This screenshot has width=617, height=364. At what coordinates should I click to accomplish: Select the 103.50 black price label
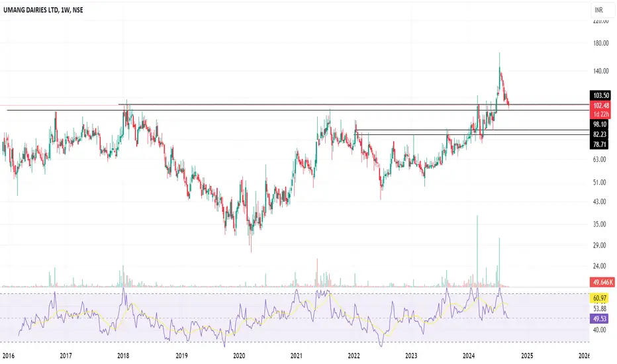[x=600, y=95]
